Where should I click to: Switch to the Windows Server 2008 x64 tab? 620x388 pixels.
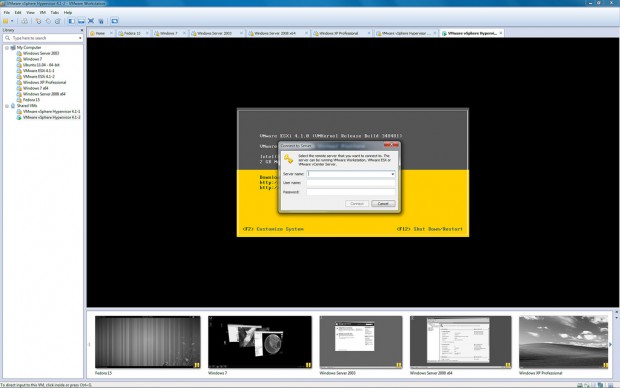(275, 33)
